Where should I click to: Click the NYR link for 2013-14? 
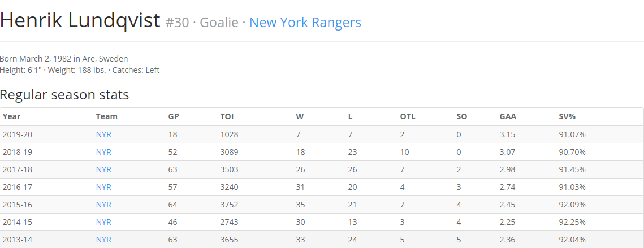coord(103,240)
